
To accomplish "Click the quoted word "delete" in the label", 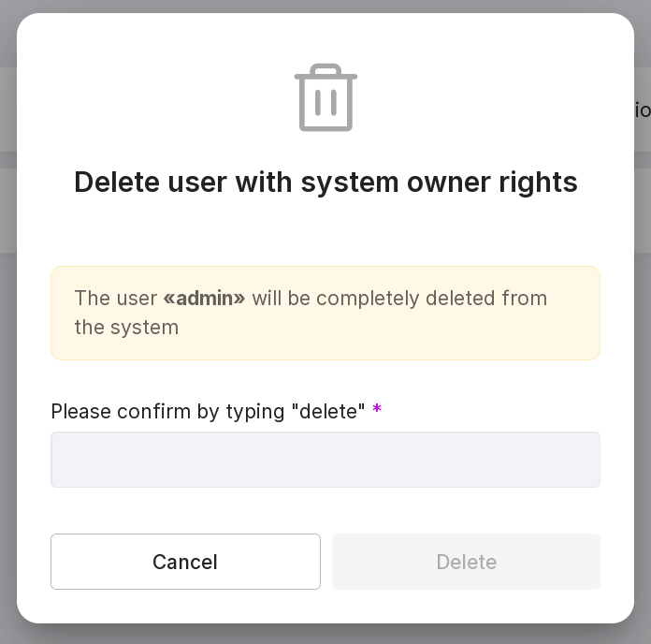I will (x=327, y=411).
